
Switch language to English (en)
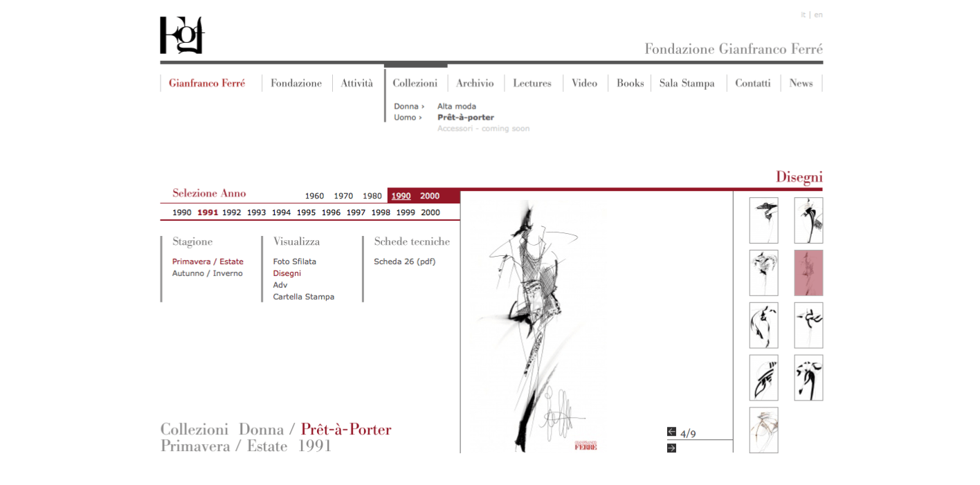point(818,15)
